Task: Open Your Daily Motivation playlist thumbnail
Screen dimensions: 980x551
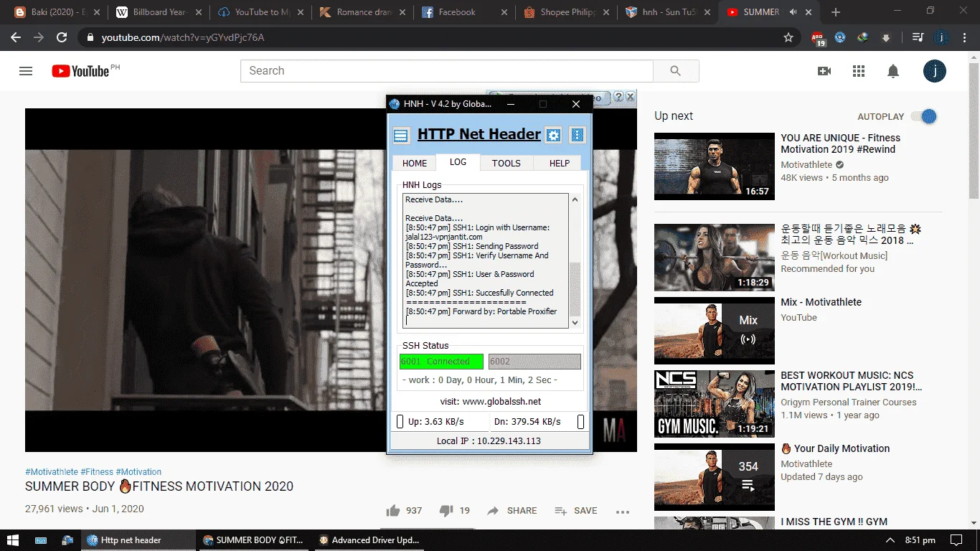Action: pos(715,477)
